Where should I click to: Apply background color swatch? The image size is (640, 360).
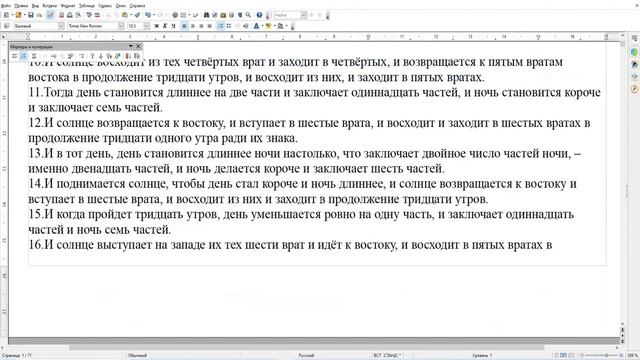click(280, 26)
